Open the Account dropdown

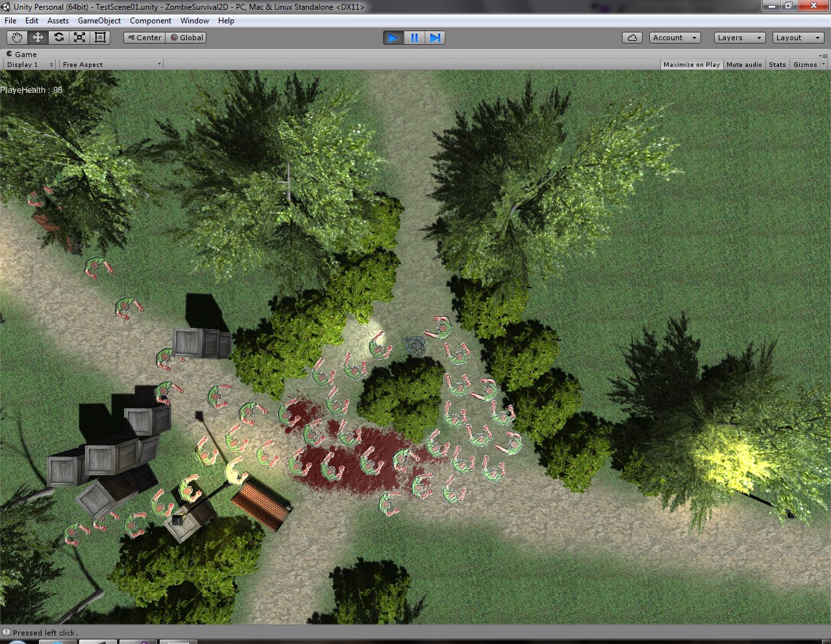click(675, 38)
